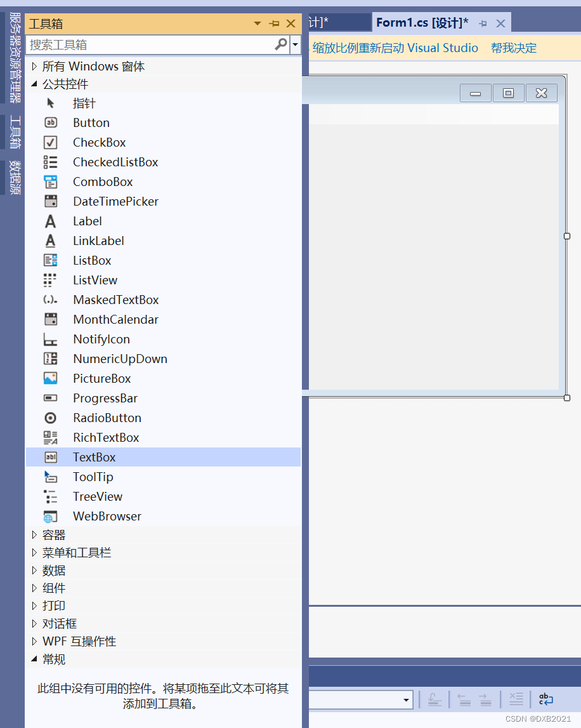
Task: Click the 帮我决定 link
Action: [x=513, y=48]
